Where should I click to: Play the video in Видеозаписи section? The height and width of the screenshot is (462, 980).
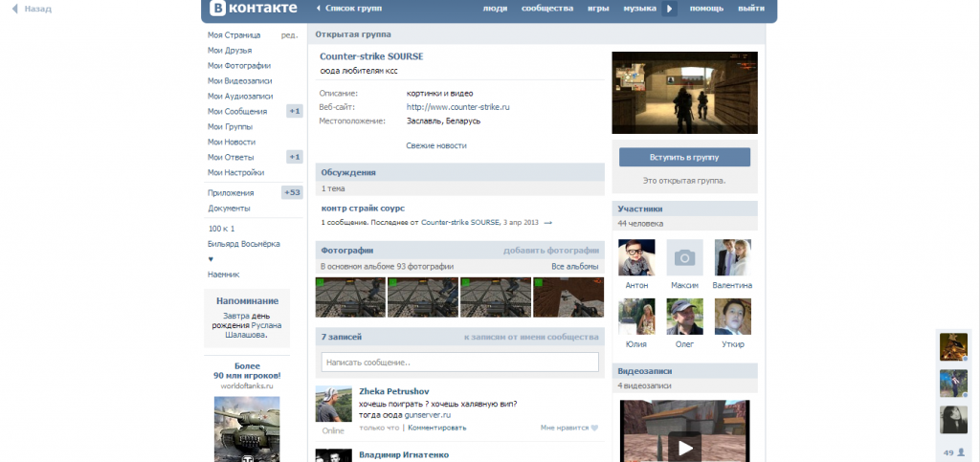pyautogui.click(x=684, y=447)
